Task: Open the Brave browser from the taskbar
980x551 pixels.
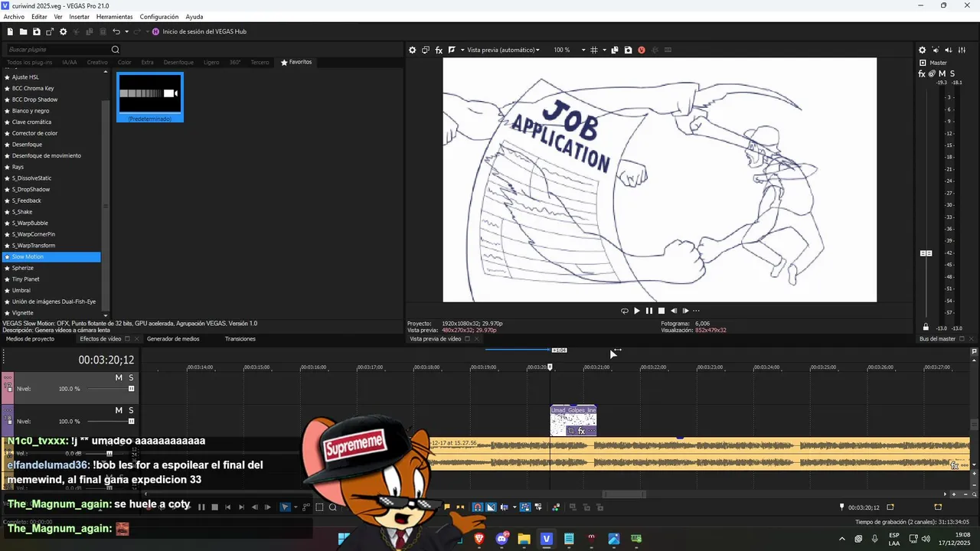Action: pyautogui.click(x=480, y=539)
